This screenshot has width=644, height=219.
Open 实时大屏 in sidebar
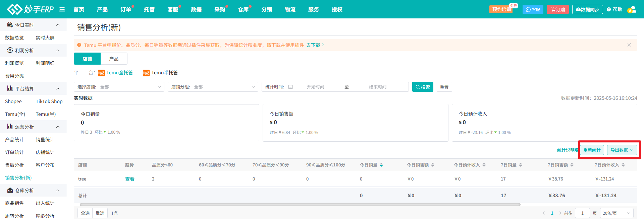coord(45,38)
